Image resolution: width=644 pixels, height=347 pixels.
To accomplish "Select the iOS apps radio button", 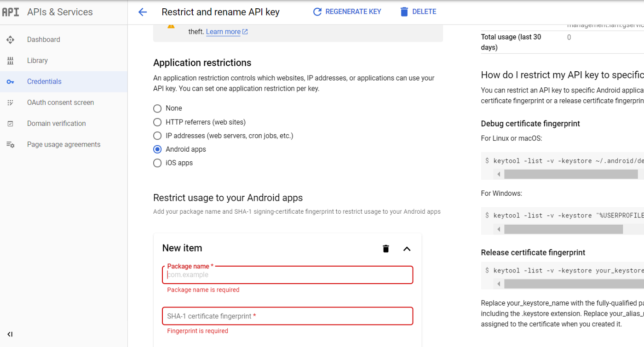I will 157,163.
